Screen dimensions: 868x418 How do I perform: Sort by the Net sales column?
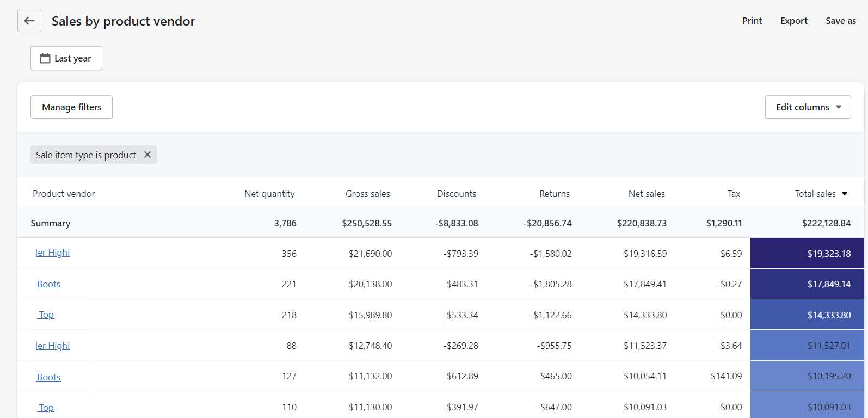click(647, 194)
